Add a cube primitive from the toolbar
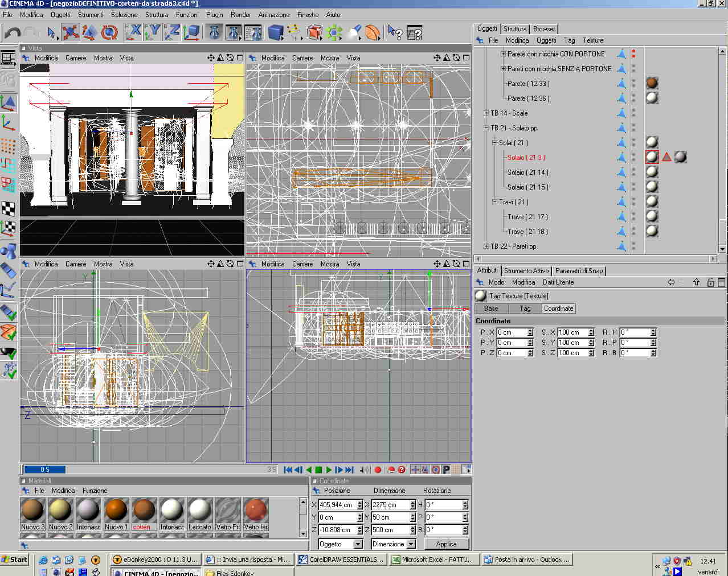The width and height of the screenshot is (728, 576). tap(276, 32)
